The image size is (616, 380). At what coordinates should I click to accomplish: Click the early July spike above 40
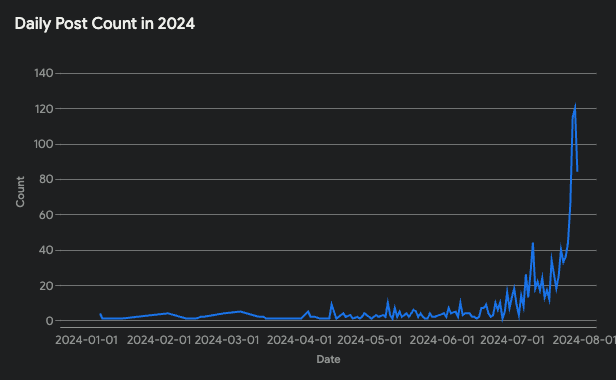pyautogui.click(x=533, y=243)
